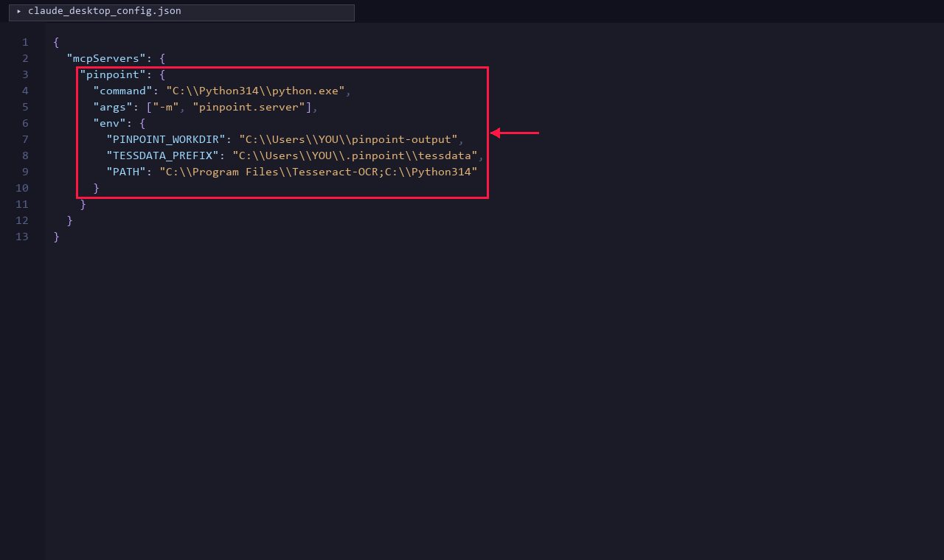Click line number 13 beside closing brace
The image size is (944, 560).
pos(22,237)
